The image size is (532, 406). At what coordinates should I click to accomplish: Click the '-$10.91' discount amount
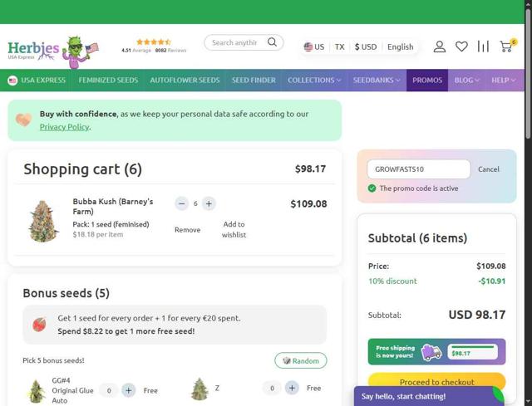click(492, 281)
